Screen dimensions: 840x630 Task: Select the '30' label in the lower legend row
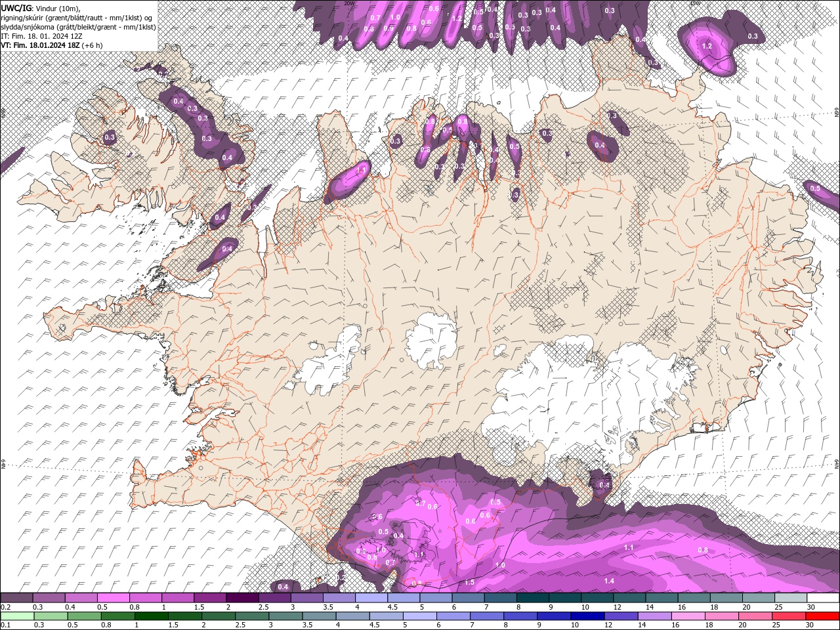pos(811,625)
